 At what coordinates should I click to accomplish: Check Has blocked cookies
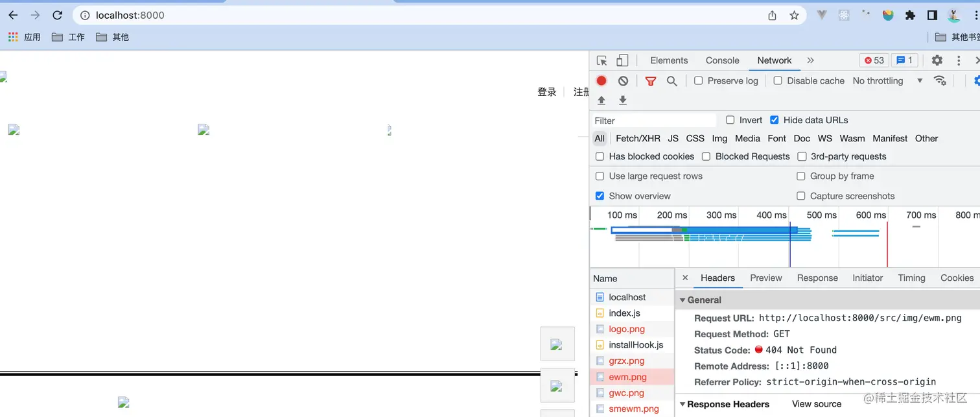600,156
